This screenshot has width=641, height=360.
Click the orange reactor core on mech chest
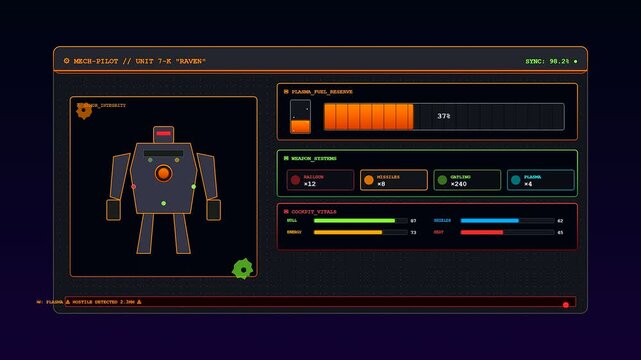coord(164,173)
